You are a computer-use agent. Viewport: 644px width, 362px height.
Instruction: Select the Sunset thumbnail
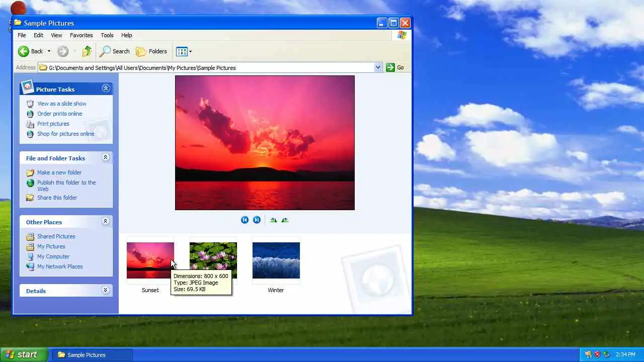[150, 260]
